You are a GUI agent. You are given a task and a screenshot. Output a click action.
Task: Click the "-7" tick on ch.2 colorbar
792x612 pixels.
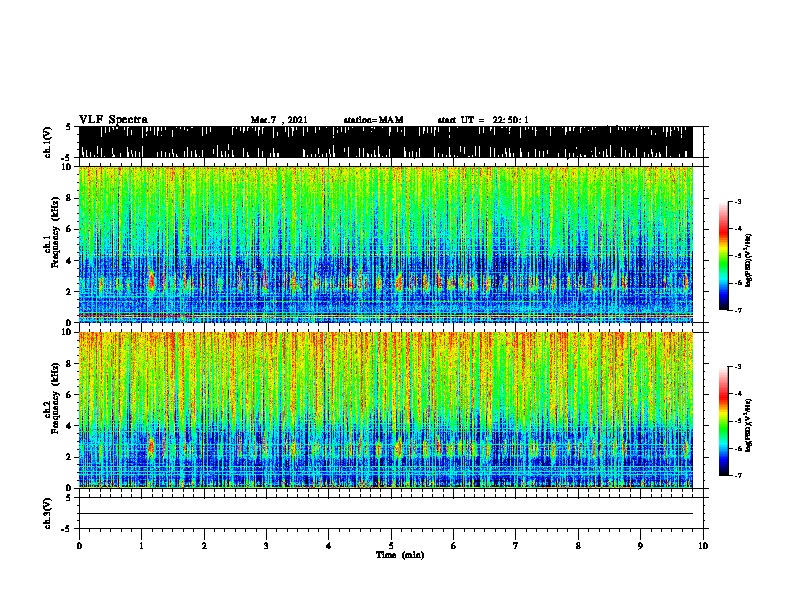coord(737,475)
